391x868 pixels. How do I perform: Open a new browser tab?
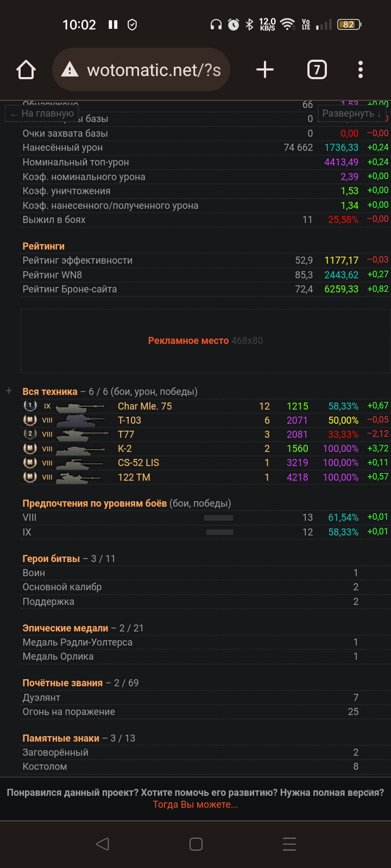pyautogui.click(x=264, y=70)
